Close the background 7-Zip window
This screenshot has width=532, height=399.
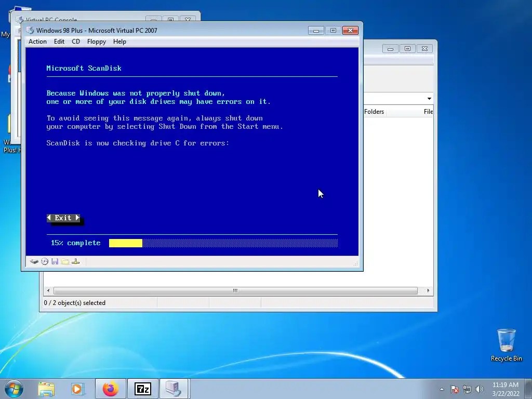click(424, 49)
